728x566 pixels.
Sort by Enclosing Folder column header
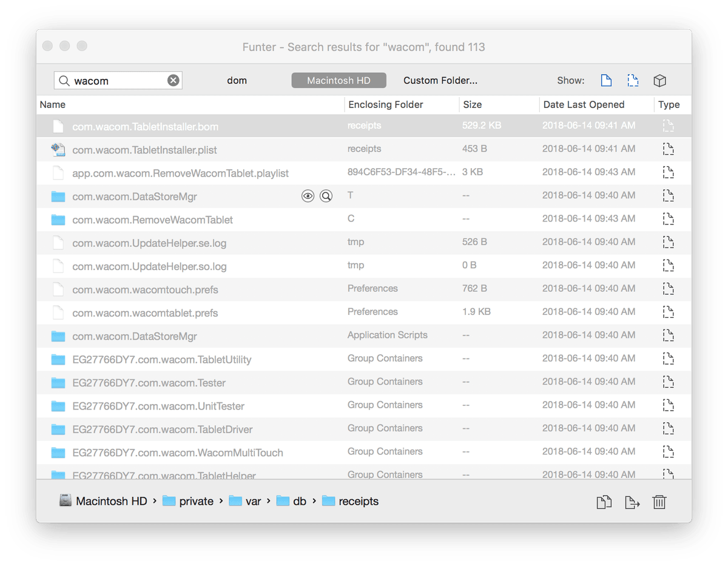[386, 105]
